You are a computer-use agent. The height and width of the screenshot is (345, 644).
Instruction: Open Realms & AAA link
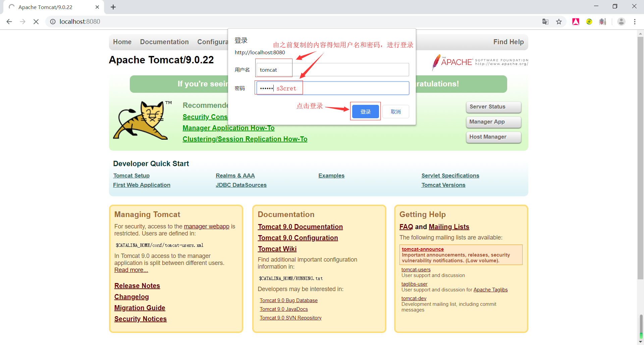(x=235, y=176)
